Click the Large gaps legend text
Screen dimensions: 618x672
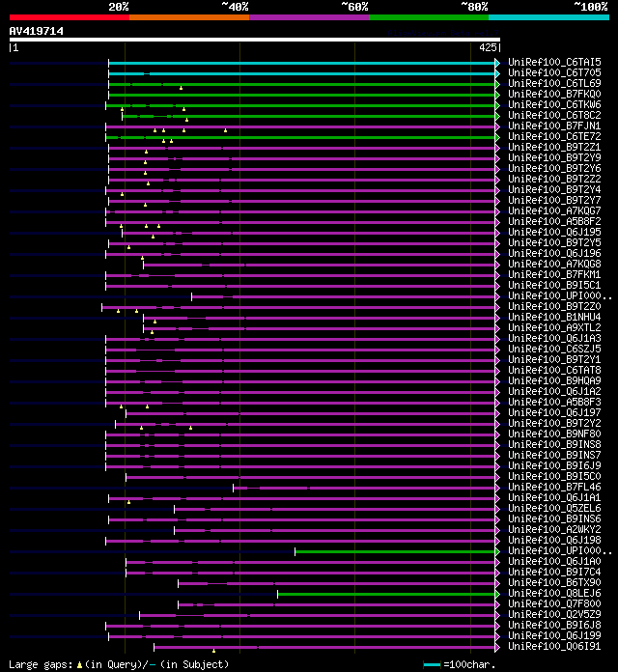pyautogui.click(x=41, y=664)
